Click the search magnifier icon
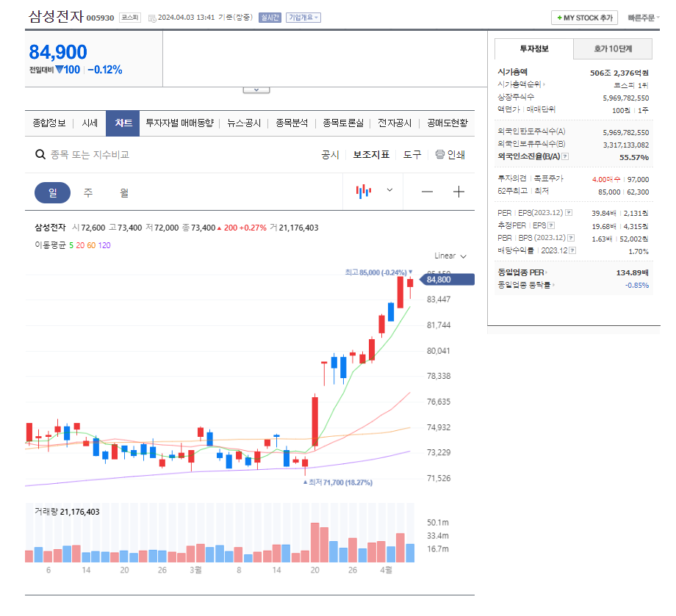Screen dimensions: 676x616 point(40,154)
